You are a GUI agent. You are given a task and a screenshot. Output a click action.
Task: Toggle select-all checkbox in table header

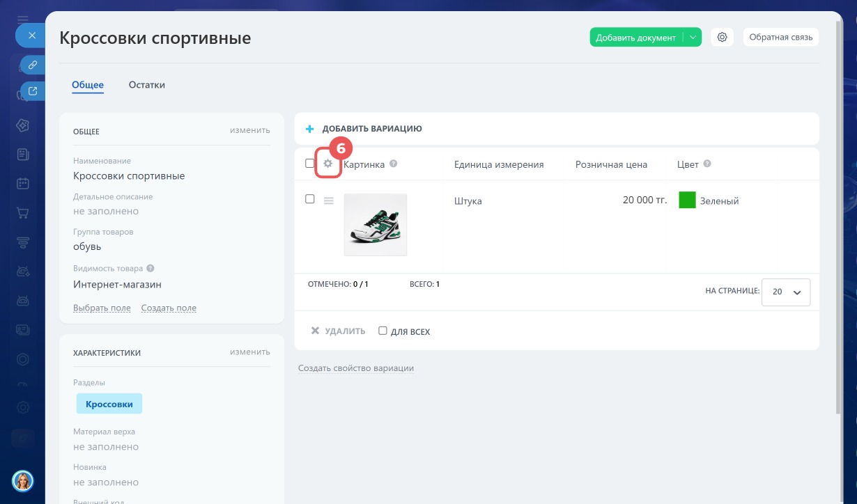click(x=310, y=164)
